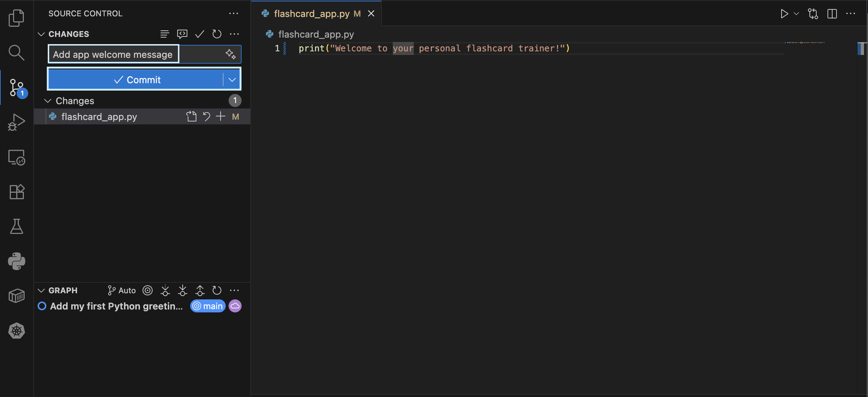Select the Search icon in activity bar
The image size is (868, 397).
click(x=16, y=52)
